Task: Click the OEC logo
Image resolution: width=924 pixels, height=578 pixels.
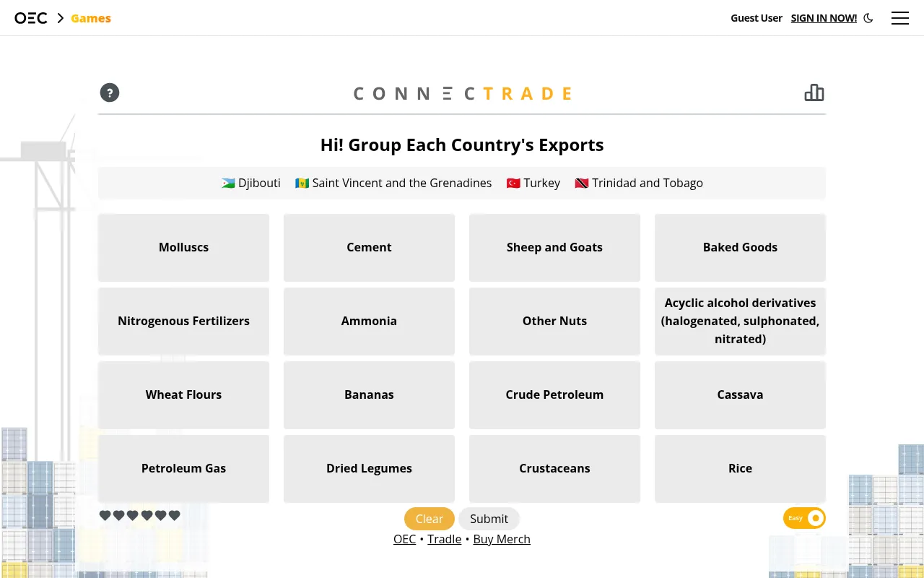Action: click(x=31, y=18)
